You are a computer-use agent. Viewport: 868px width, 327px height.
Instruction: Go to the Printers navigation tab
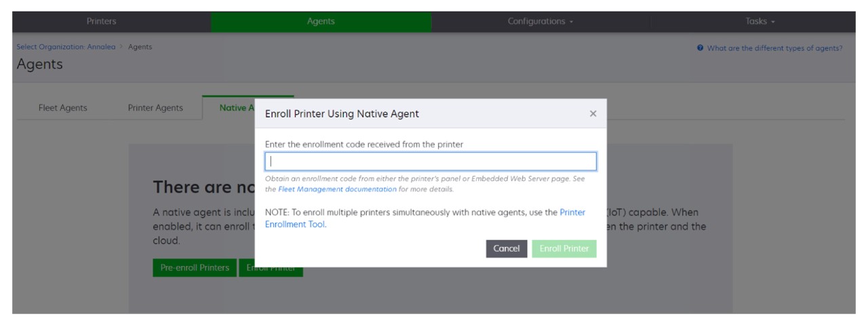click(x=105, y=22)
